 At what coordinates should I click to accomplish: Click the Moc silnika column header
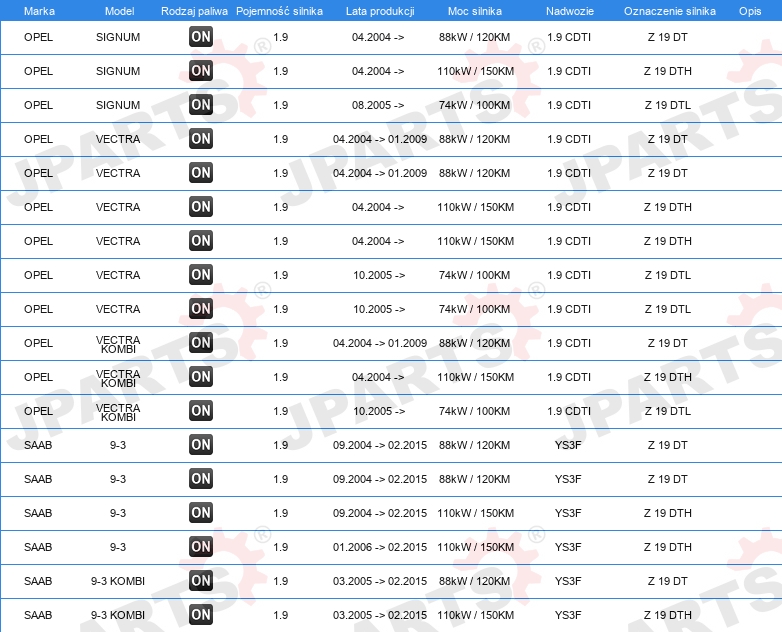tap(475, 11)
